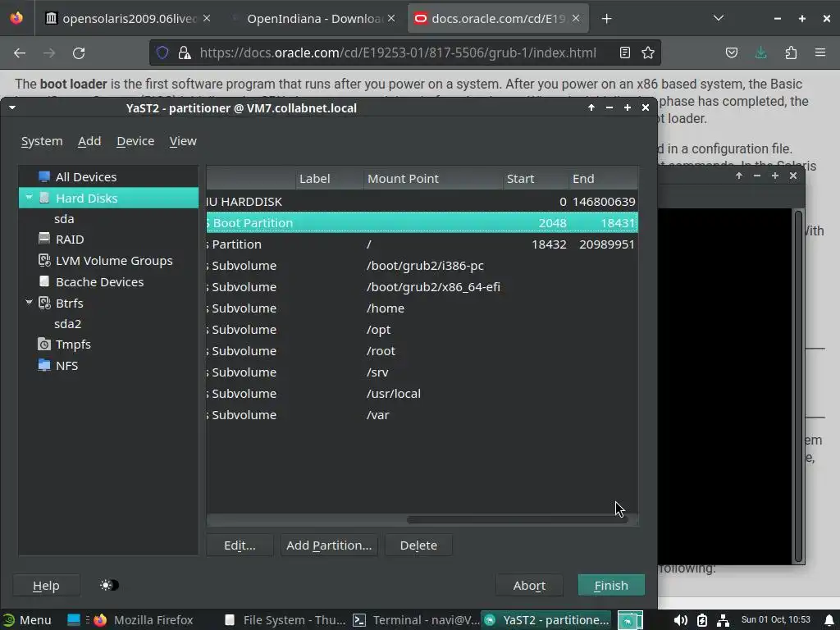Open a new Firefox tab with plus
The image size is (840, 630).
606,19
